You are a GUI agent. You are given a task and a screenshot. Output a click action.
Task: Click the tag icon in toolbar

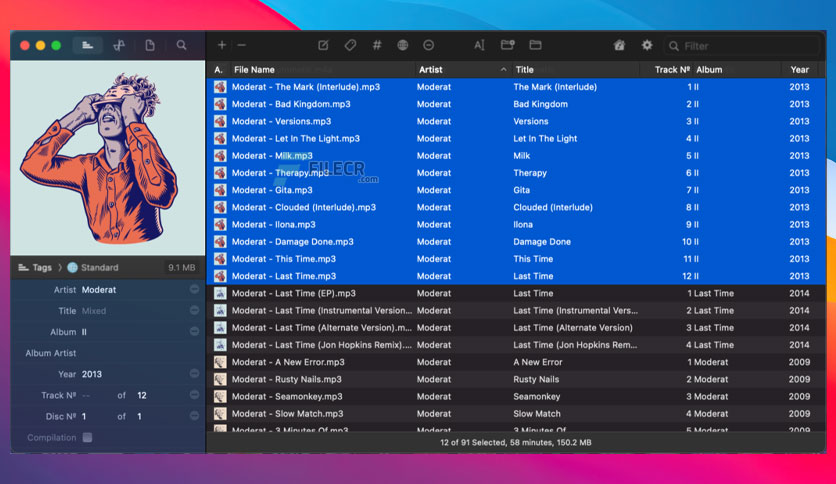pyautogui.click(x=350, y=45)
